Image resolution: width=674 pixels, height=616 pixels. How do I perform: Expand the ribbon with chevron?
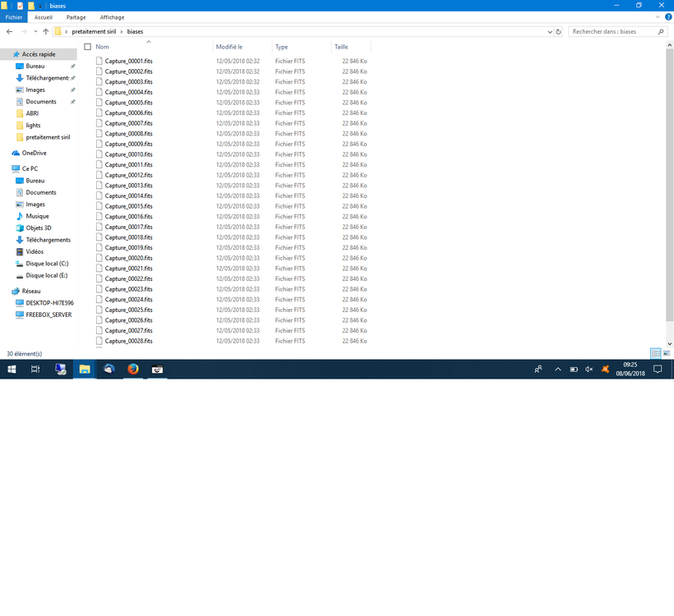(658, 17)
